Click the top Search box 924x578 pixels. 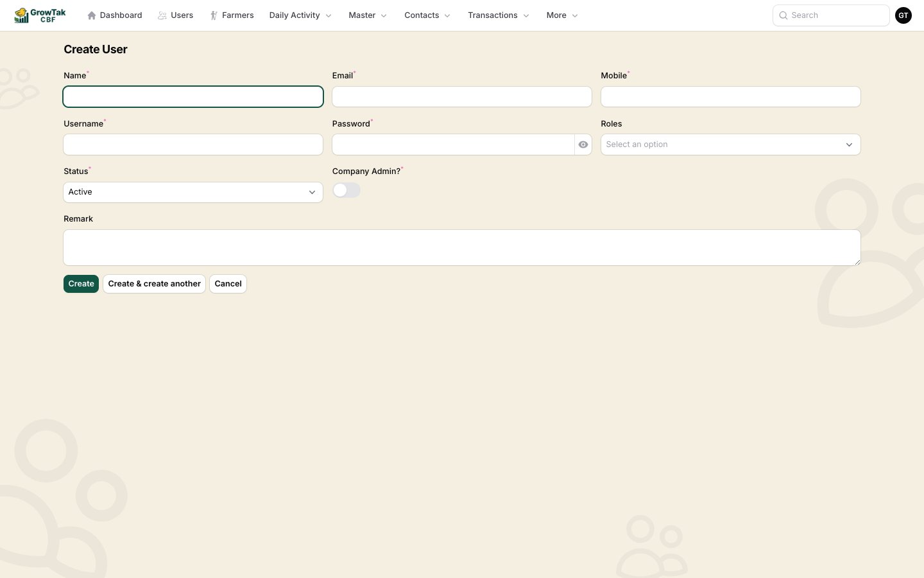[831, 15]
